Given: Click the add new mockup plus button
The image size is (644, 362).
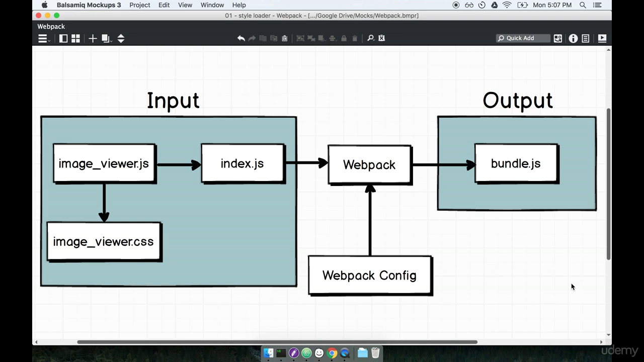Looking at the screenshot, I should click(x=93, y=38).
